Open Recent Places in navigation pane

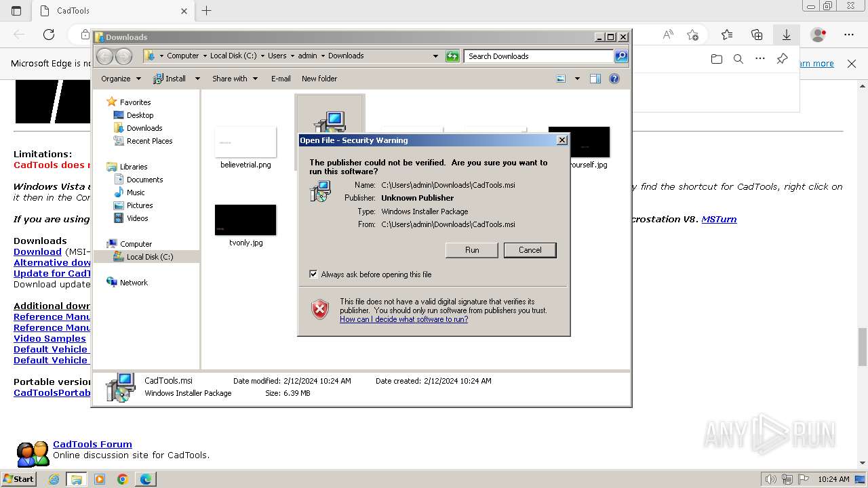[x=149, y=141]
